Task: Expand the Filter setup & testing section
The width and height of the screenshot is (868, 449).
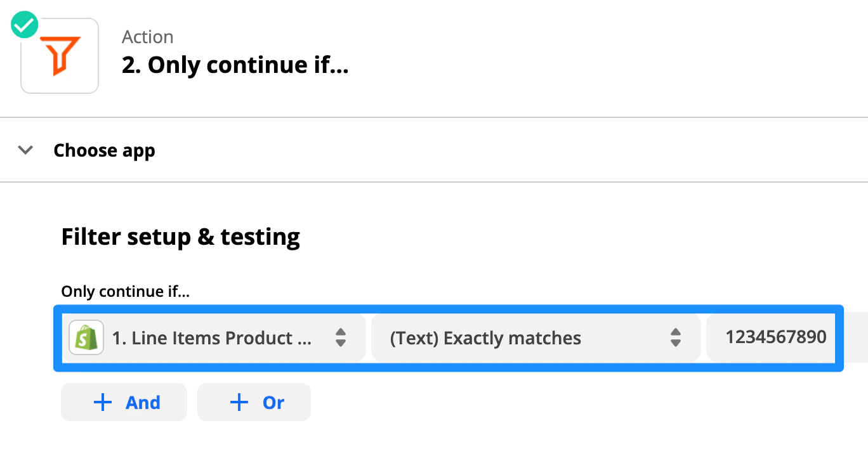Action: pyautogui.click(x=180, y=237)
